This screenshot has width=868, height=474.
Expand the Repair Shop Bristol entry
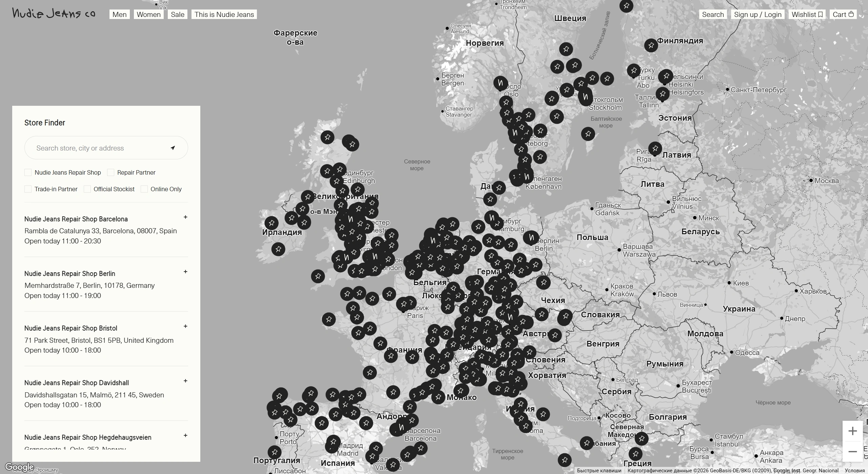click(x=185, y=326)
